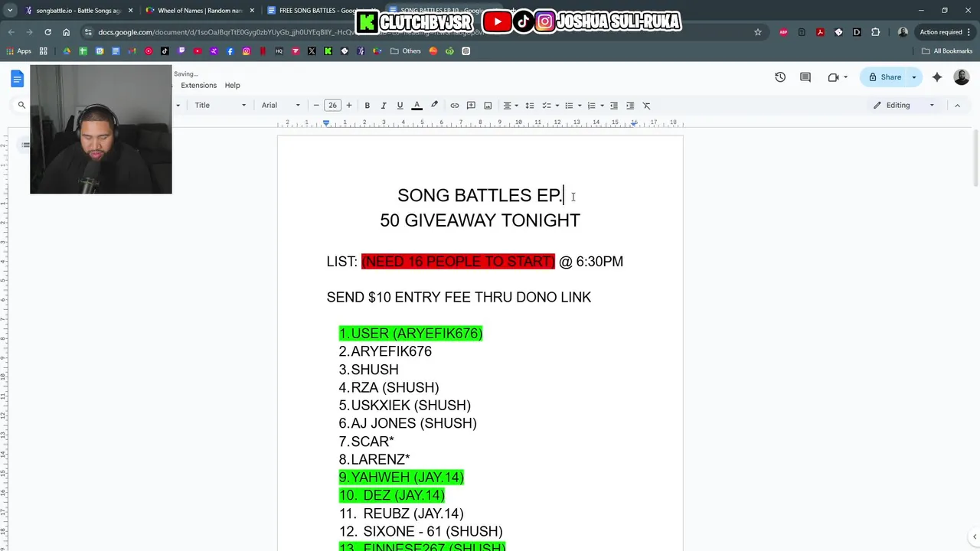Image resolution: width=980 pixels, height=551 pixels.
Task: Click the Docs home logo icon
Action: [18, 78]
